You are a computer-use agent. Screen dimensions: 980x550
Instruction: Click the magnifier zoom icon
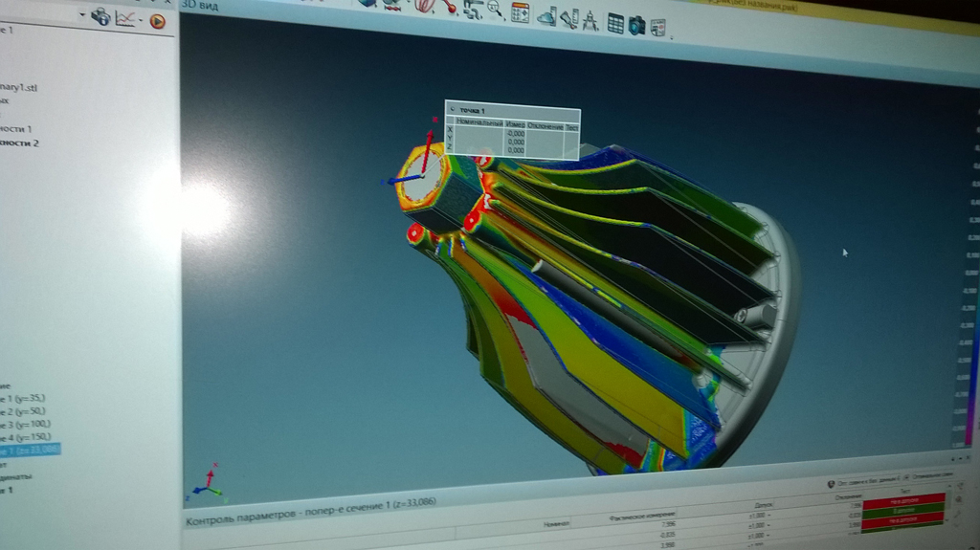click(x=496, y=10)
